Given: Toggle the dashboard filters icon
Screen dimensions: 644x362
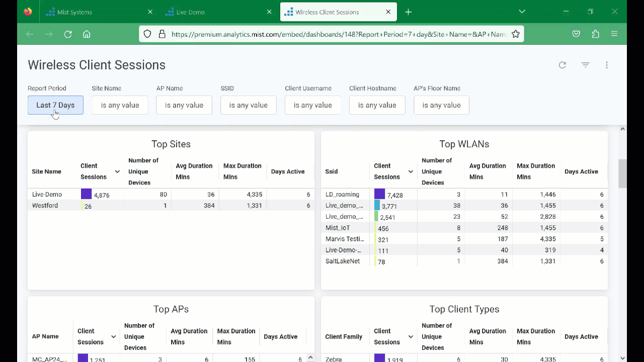Looking at the screenshot, I should [x=585, y=65].
